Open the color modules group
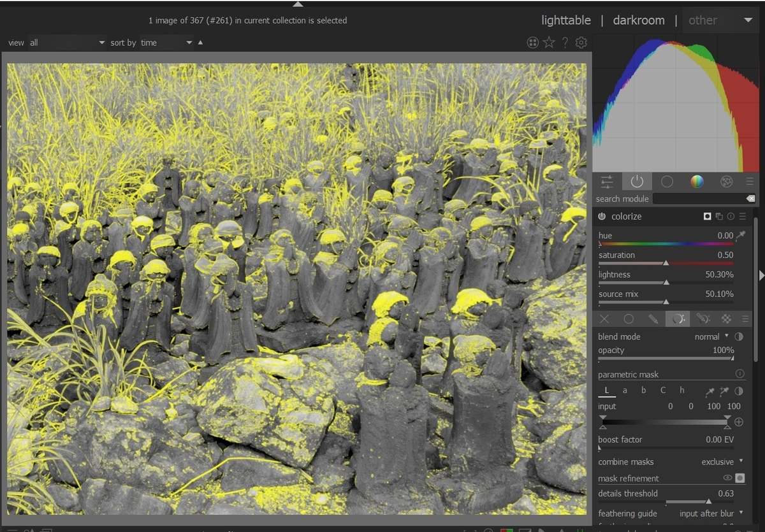The height and width of the screenshot is (532, 765). point(697,182)
